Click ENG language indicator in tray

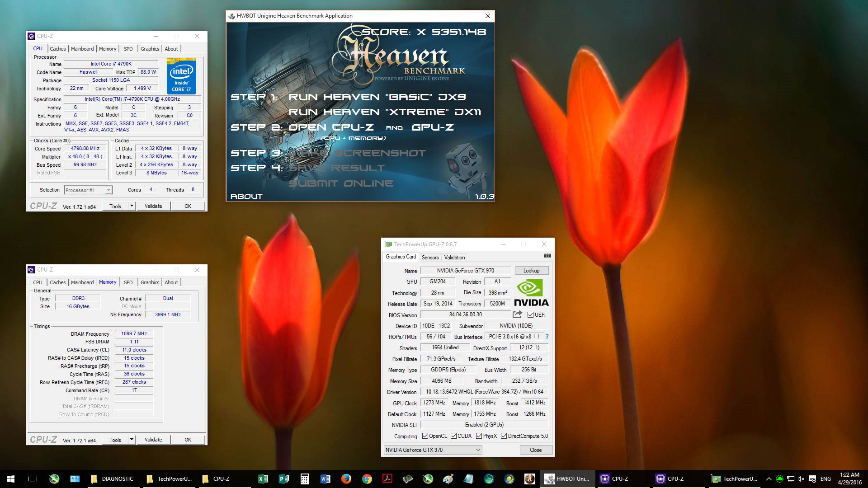(826, 479)
